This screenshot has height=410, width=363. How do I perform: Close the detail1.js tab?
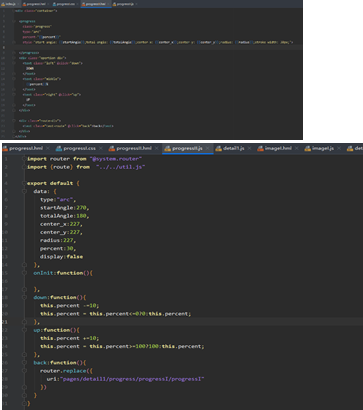tap(249, 148)
